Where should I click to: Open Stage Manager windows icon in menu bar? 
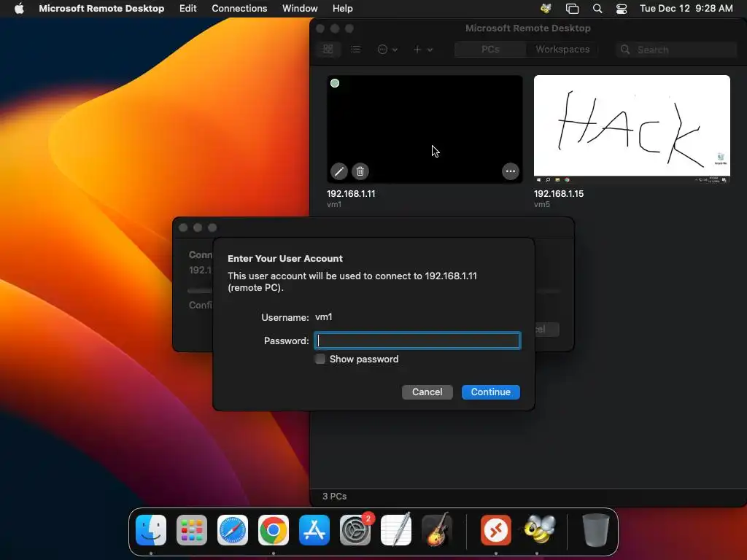tap(572, 8)
